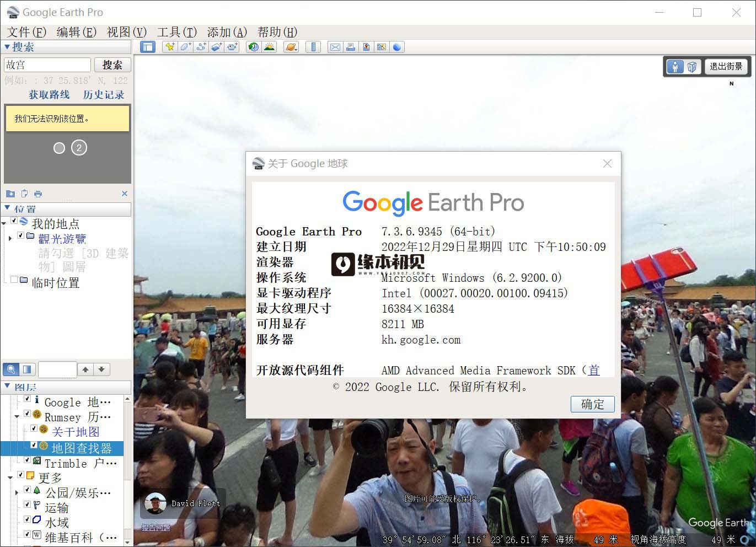This screenshot has width=756, height=547.
Task: Uncheck the 我的地点 checkbox
Action: tap(14, 221)
